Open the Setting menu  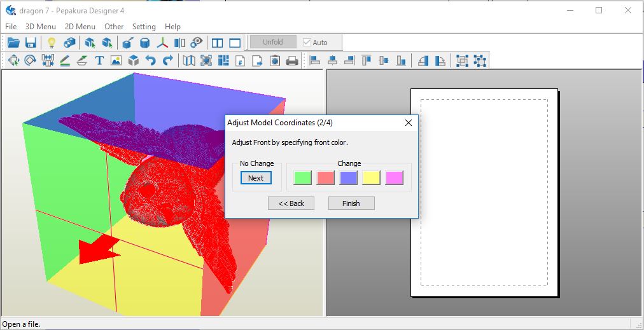point(144,27)
